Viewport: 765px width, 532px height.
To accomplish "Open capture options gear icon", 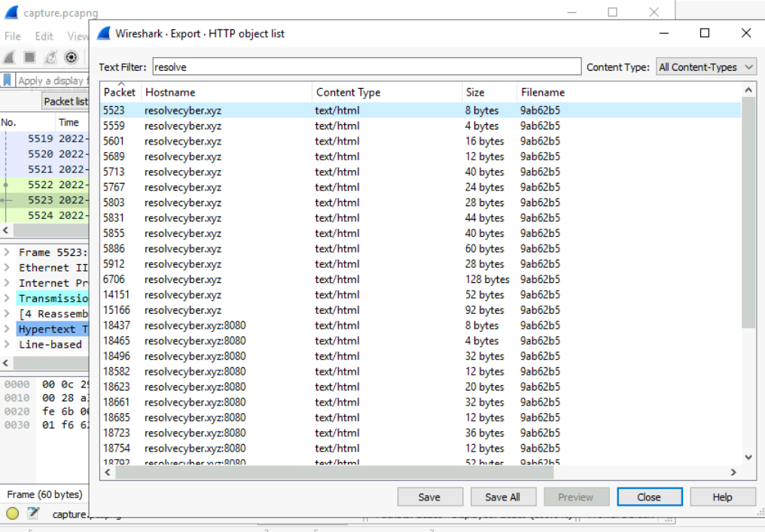I will pos(72,57).
